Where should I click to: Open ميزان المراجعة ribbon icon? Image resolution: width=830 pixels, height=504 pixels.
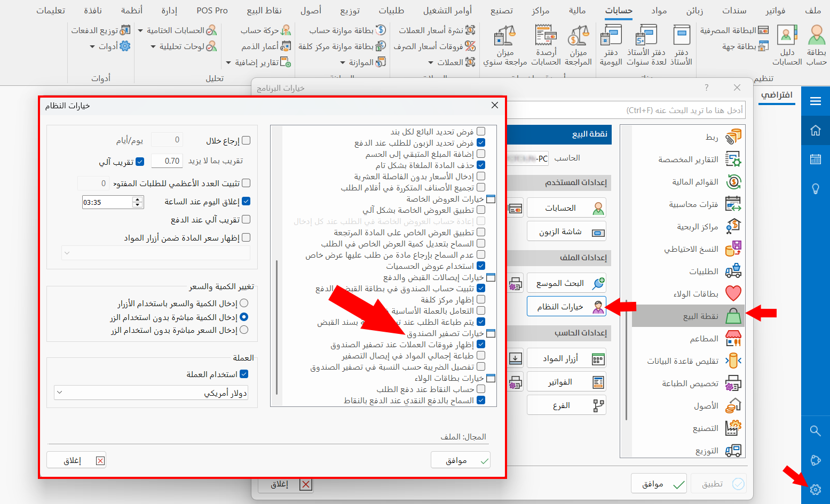pyautogui.click(x=578, y=45)
